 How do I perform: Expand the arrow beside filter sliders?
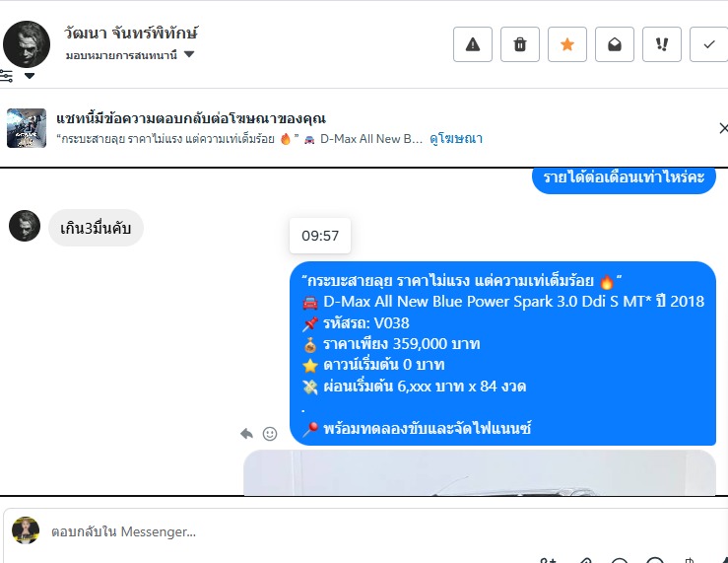30,76
